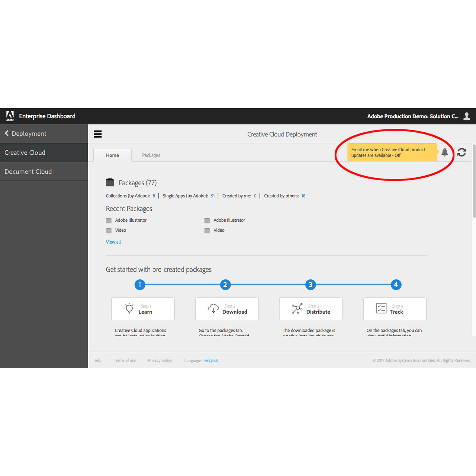Select Creative Cloud in the sidebar
This screenshot has width=476, height=476.
[x=25, y=152]
